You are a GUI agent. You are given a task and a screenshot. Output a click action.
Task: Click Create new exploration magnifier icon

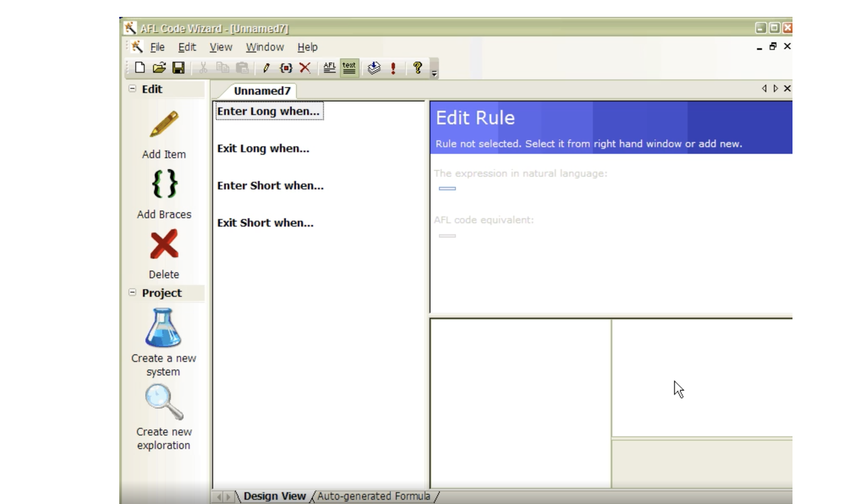coord(164,402)
